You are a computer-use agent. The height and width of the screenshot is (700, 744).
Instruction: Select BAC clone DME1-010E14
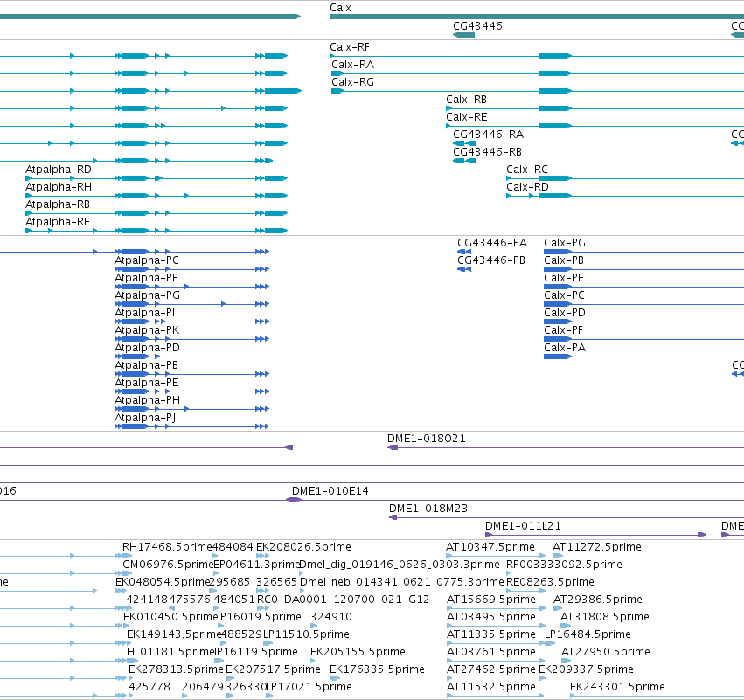[330, 491]
